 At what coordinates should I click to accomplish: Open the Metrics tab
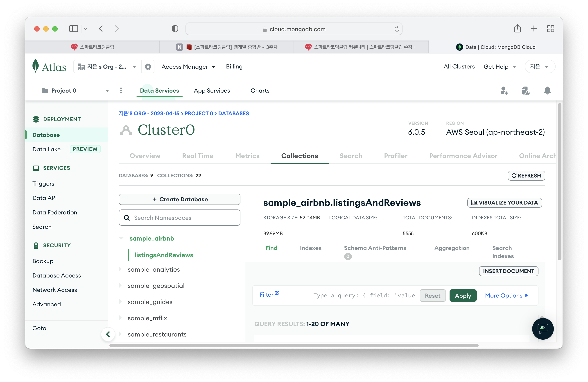coord(247,156)
